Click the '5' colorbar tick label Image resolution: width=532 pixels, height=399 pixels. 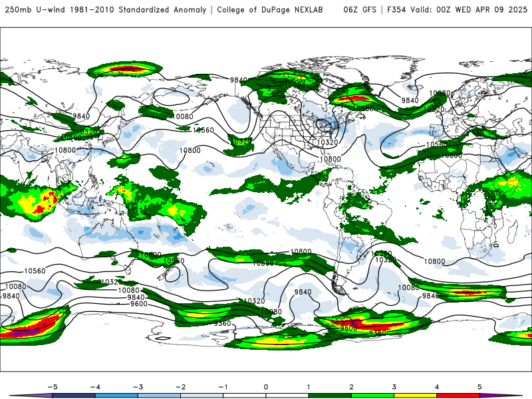(479, 387)
